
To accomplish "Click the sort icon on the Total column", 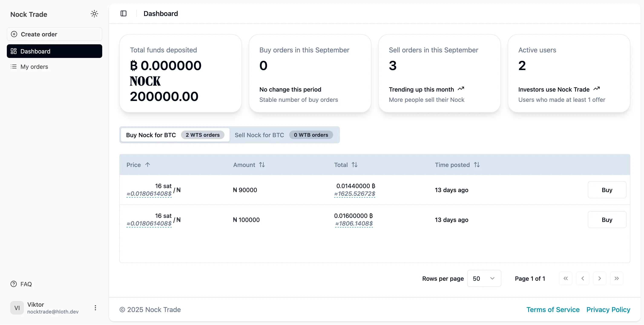I will (x=355, y=164).
